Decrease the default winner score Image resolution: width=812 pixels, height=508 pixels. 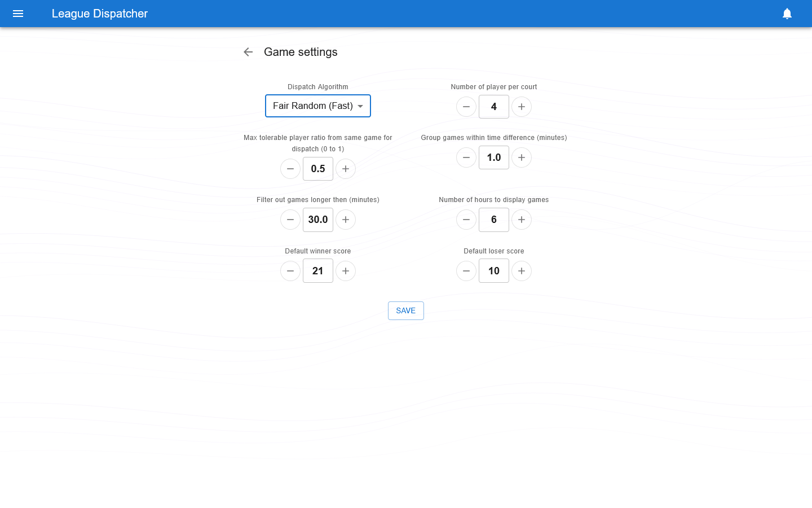(x=290, y=271)
